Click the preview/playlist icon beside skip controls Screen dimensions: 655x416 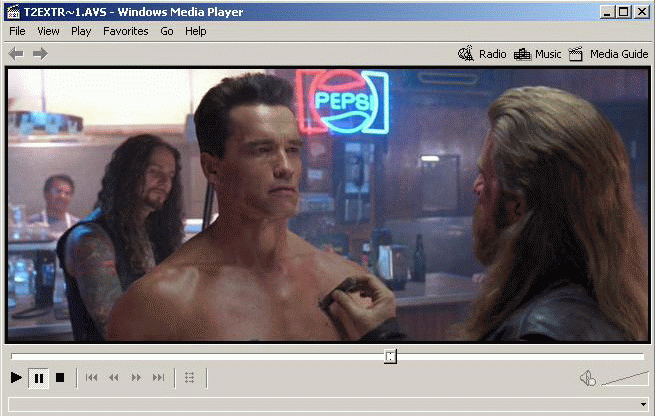click(190, 378)
